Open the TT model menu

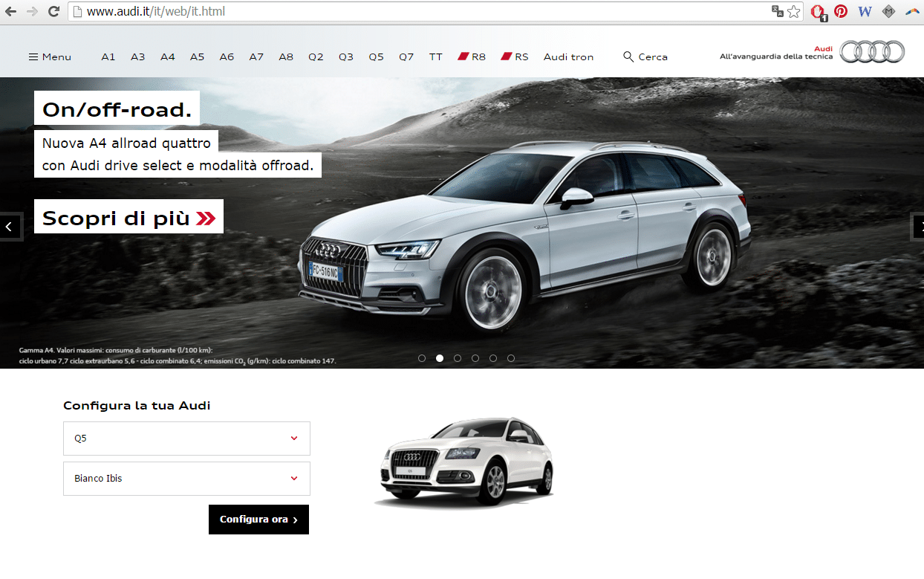(435, 56)
